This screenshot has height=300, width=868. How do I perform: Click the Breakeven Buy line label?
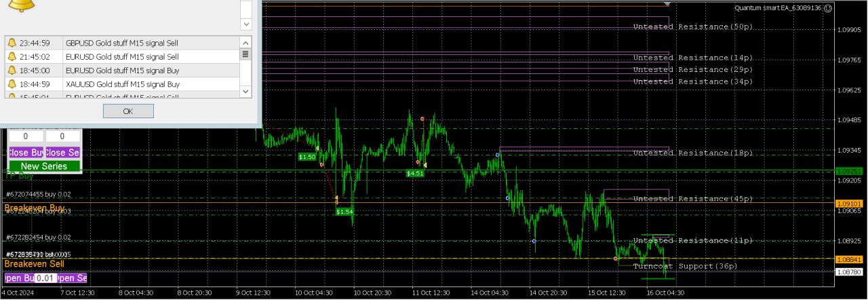click(x=35, y=208)
